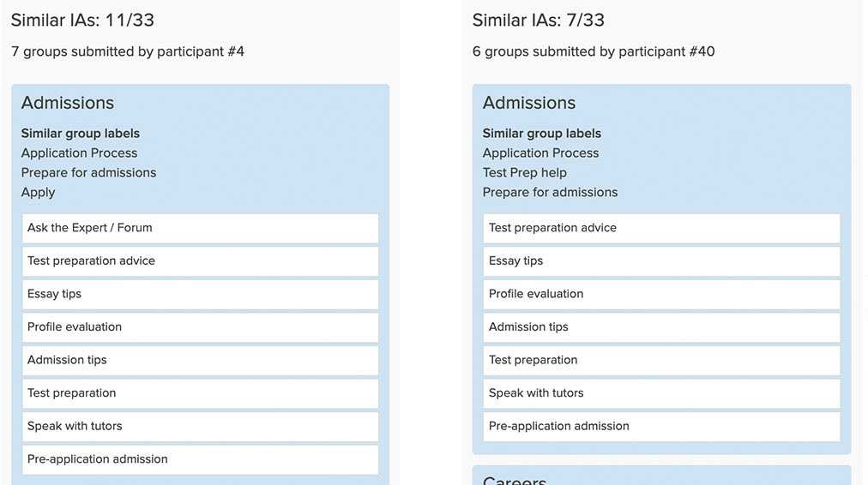The image size is (868, 485).
Task: Click '6 groups submitted by participant #40' text
Action: (x=594, y=51)
